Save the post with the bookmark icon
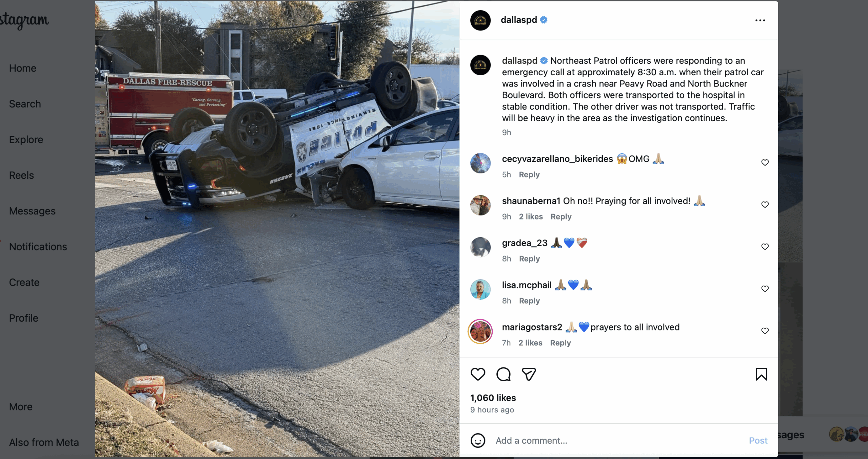Screen dimensions: 868x459 coord(761,374)
